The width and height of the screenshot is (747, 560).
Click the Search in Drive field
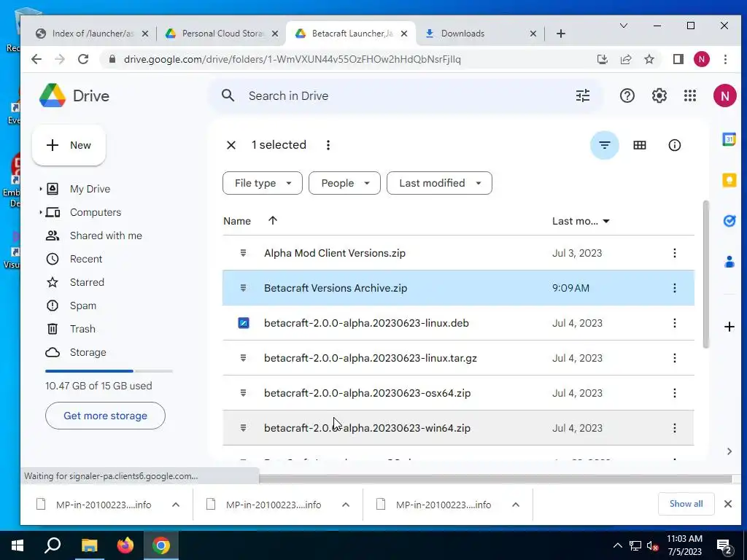pos(405,96)
